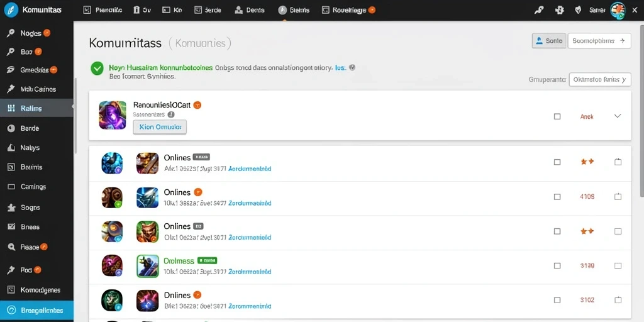Screen dimensions: 644x322
Task: Click the Orolmess green status badge
Action: (x=207, y=260)
